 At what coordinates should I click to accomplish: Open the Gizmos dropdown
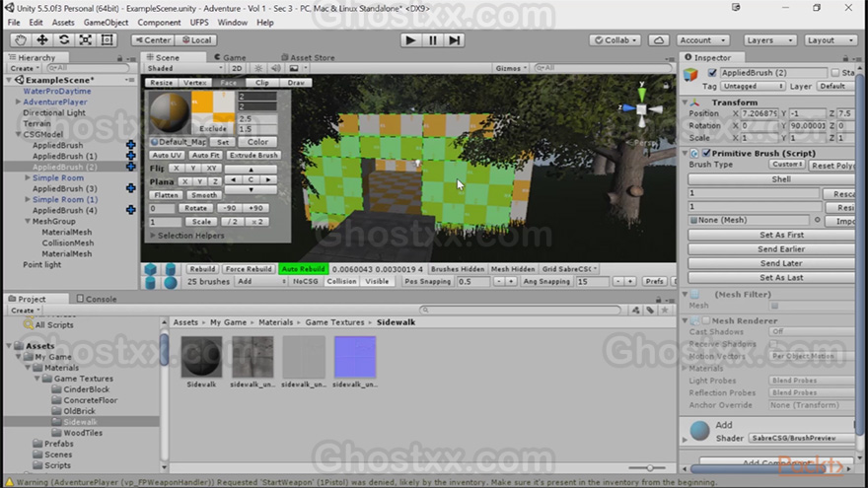pos(511,68)
